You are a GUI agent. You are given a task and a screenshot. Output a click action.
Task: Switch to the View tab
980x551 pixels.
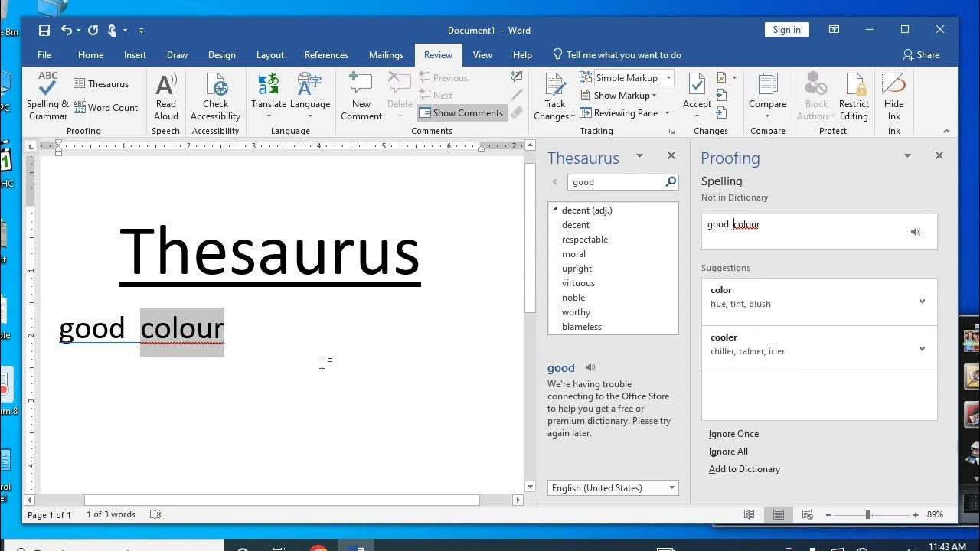(x=482, y=55)
